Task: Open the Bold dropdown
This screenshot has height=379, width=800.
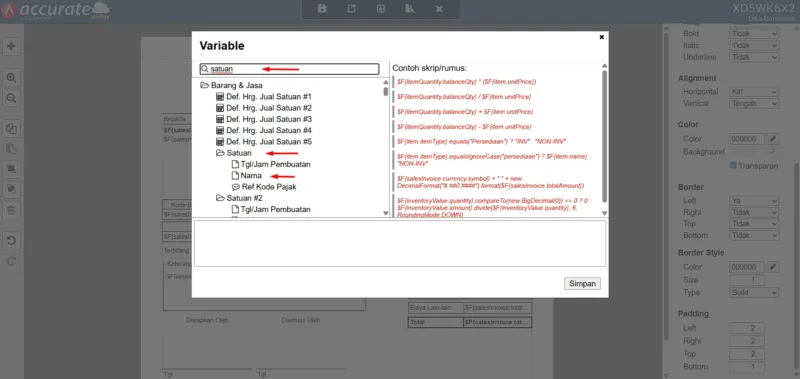Action: 754,34
